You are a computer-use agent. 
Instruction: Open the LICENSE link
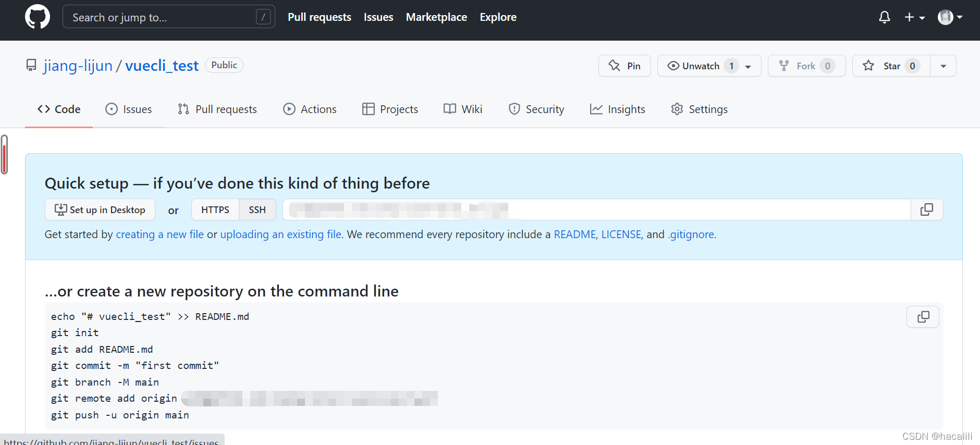(621, 234)
